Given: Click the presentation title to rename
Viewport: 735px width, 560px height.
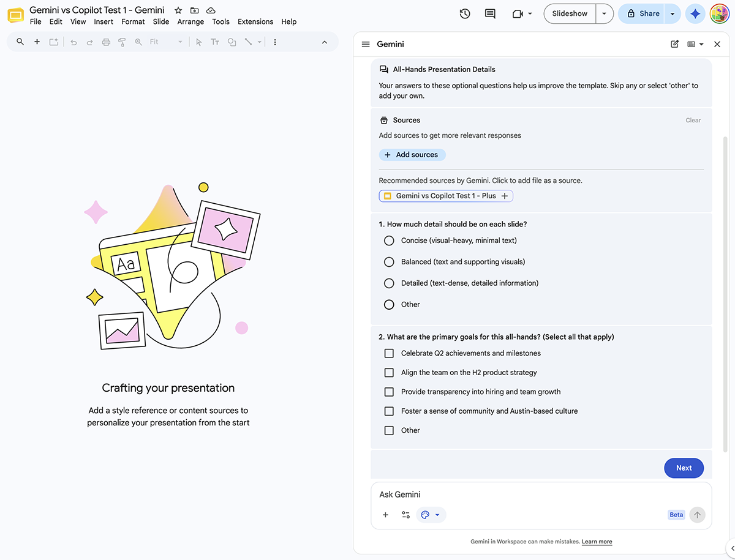Looking at the screenshot, I should (97, 10).
